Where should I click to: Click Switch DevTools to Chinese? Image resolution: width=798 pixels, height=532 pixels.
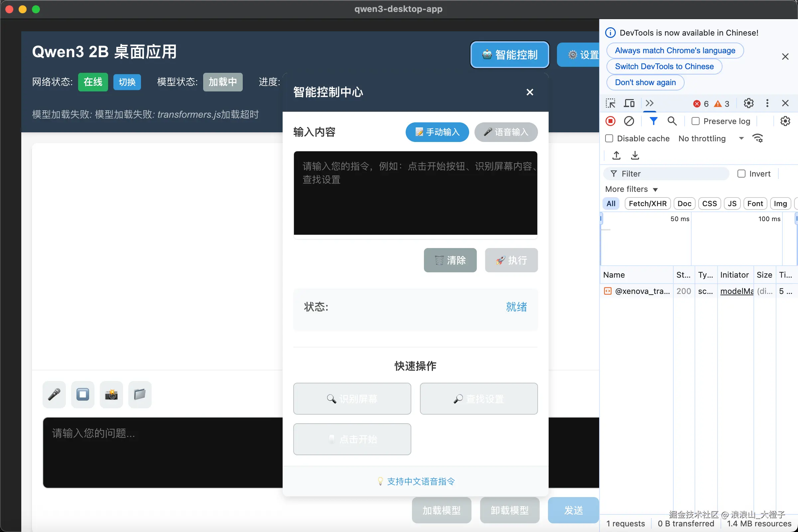pos(664,66)
